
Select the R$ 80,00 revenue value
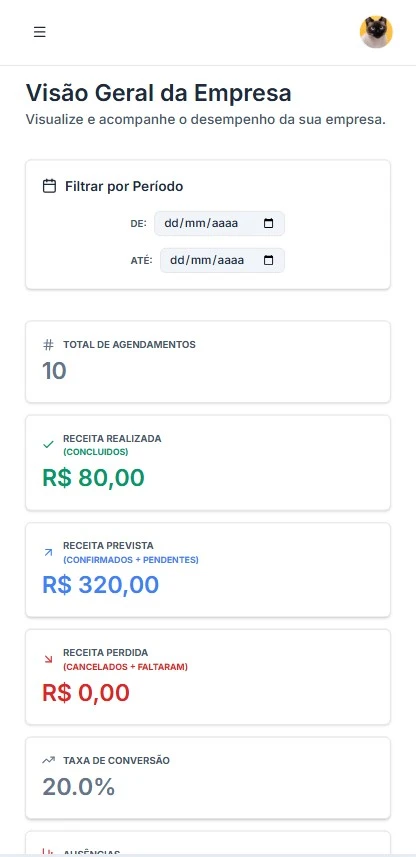pos(93,477)
